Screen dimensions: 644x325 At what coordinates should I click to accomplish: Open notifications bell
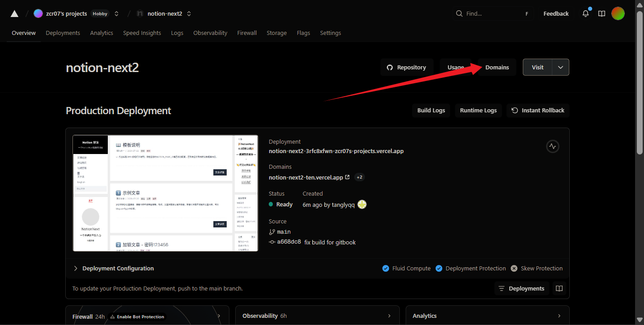click(585, 13)
